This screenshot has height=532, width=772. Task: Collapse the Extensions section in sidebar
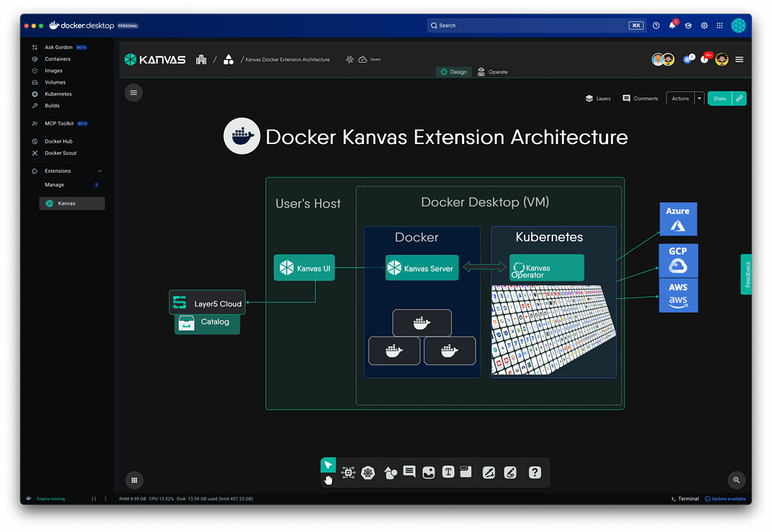click(100, 171)
